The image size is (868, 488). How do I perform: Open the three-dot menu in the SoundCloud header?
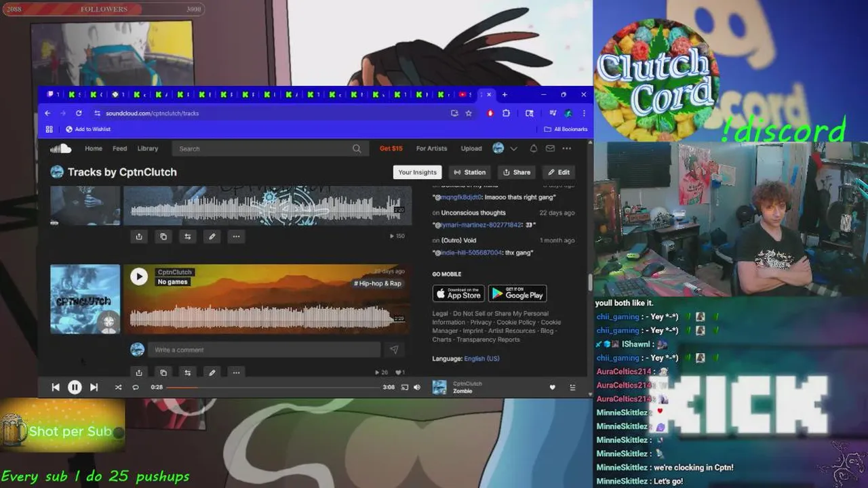(567, 148)
